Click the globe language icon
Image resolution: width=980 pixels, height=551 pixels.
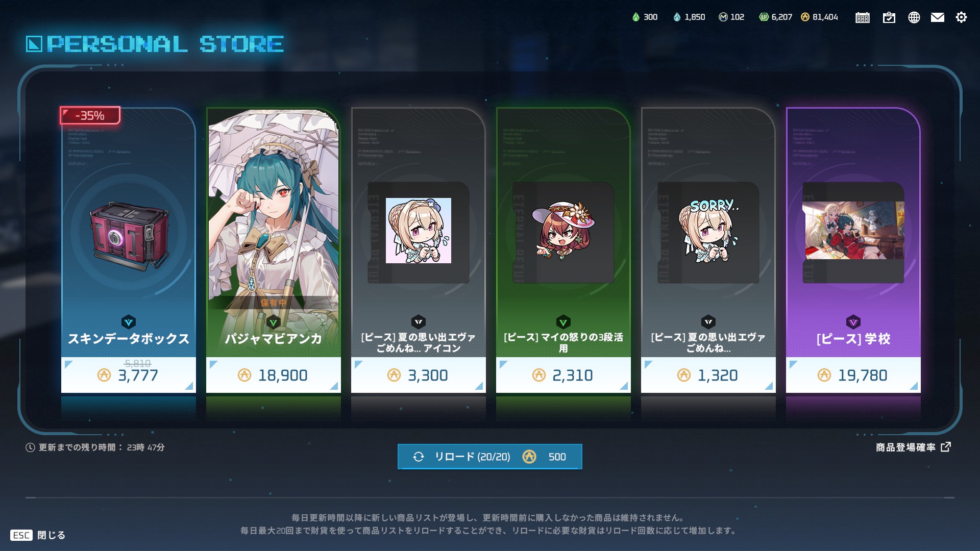tap(914, 17)
